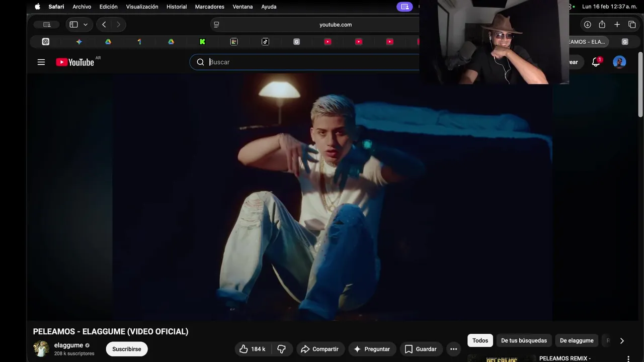Image resolution: width=644 pixels, height=362 pixels.
Task: Switch to the tab with the notes icon
Action: [x=234, y=42]
